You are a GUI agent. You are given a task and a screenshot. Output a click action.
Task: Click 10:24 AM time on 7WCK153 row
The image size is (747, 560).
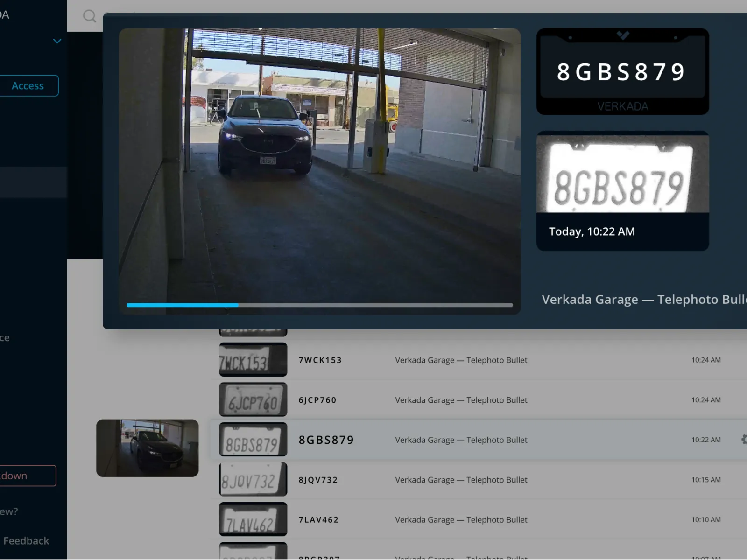pyautogui.click(x=706, y=360)
